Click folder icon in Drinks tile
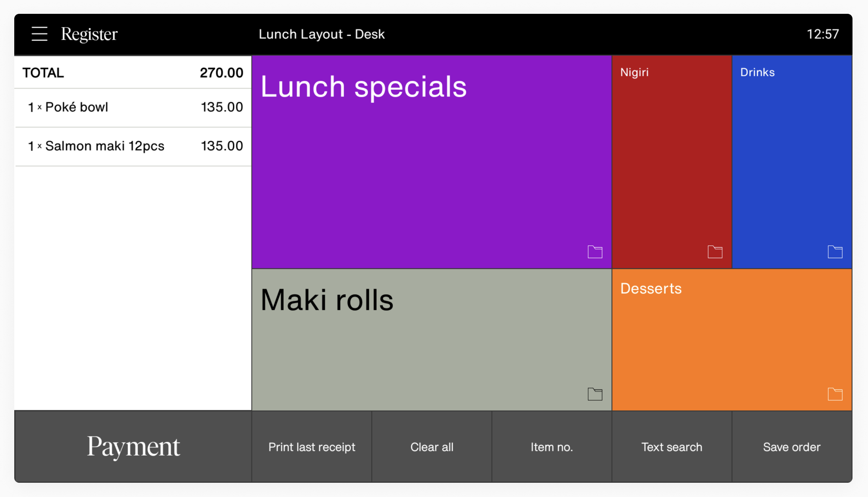 [834, 252]
